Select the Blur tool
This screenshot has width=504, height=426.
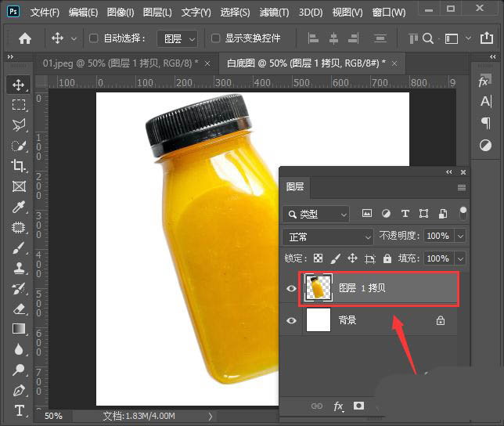coord(18,349)
